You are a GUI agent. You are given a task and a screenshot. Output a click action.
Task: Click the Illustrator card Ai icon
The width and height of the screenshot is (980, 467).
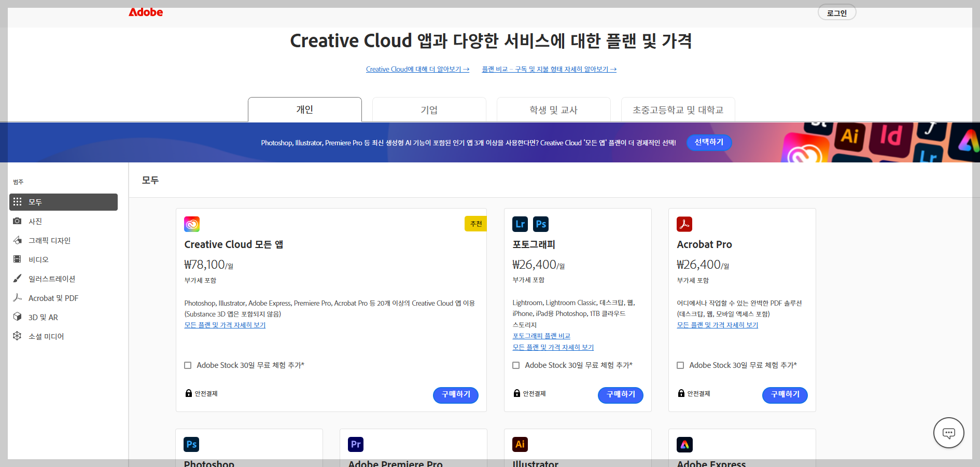click(520, 444)
